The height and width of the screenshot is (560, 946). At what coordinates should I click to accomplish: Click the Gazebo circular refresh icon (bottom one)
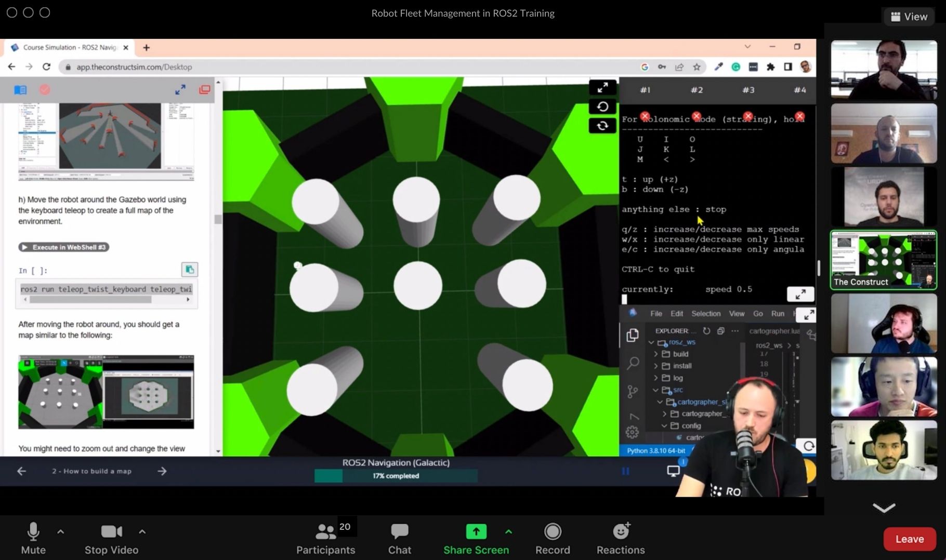tap(602, 126)
